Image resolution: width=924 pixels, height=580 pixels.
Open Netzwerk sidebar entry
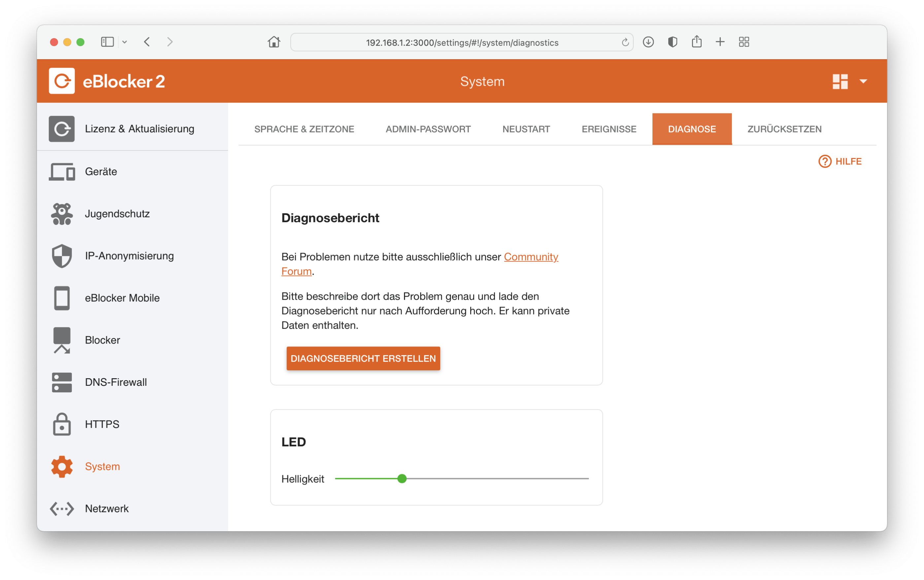(132, 508)
